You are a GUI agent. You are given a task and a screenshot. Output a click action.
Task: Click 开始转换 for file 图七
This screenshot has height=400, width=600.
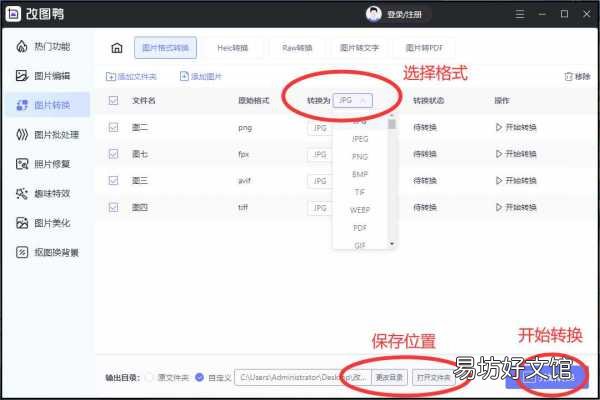516,154
